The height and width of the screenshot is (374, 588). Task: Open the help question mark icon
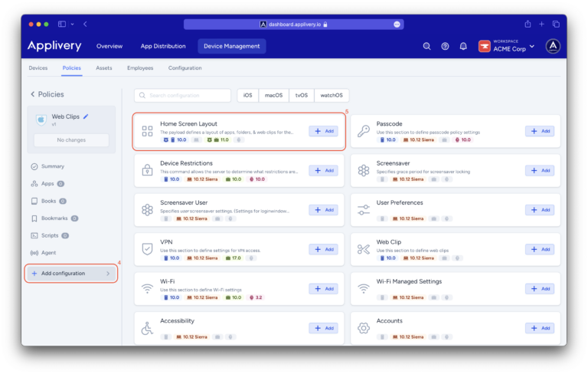click(445, 46)
